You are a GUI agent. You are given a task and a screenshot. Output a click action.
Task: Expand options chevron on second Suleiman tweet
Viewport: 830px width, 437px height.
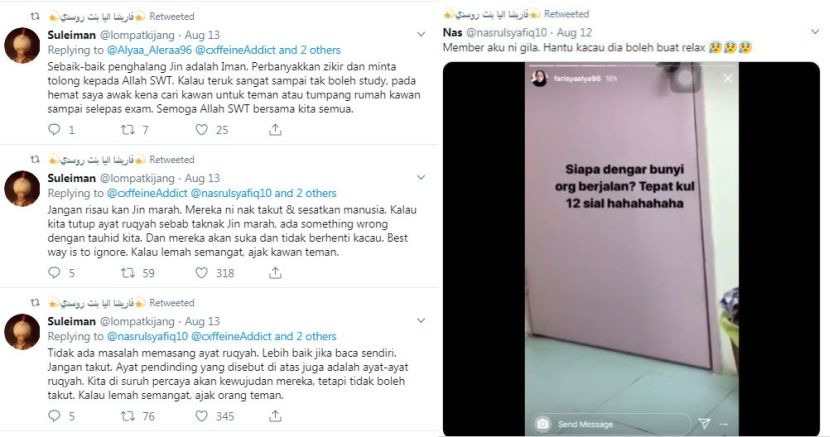point(421,177)
